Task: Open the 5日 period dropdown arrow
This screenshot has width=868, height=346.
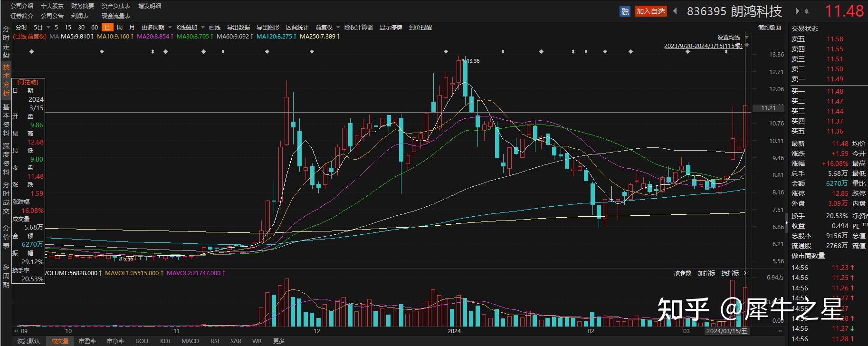Action: (x=48, y=28)
